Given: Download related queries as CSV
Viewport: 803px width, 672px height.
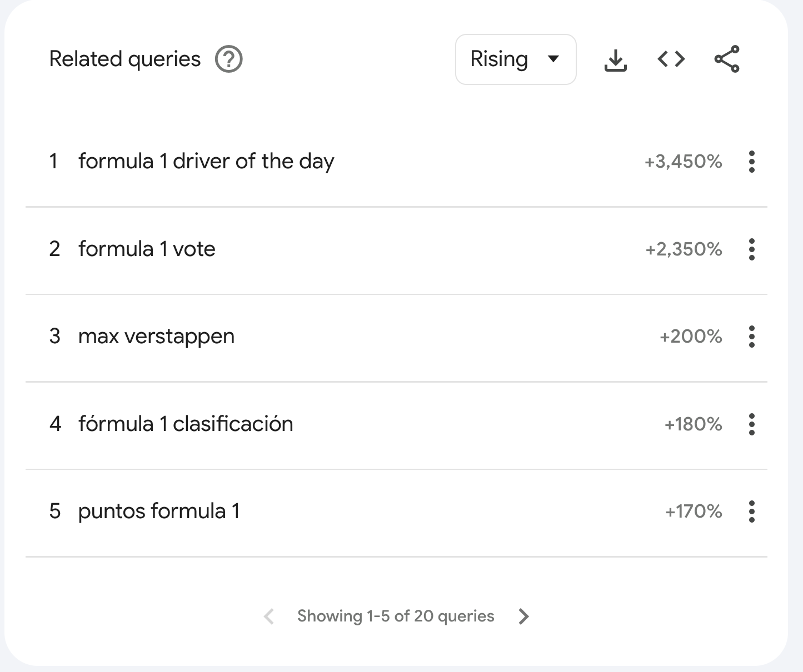Looking at the screenshot, I should point(615,60).
